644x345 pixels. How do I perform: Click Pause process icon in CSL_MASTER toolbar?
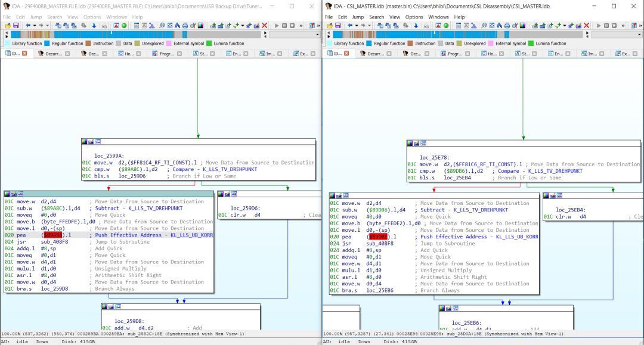606,26
